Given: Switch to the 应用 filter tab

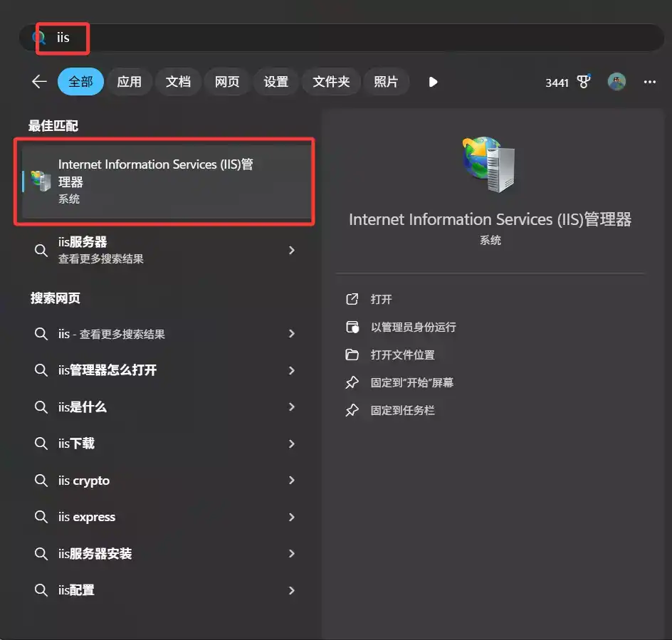Looking at the screenshot, I should (130, 81).
